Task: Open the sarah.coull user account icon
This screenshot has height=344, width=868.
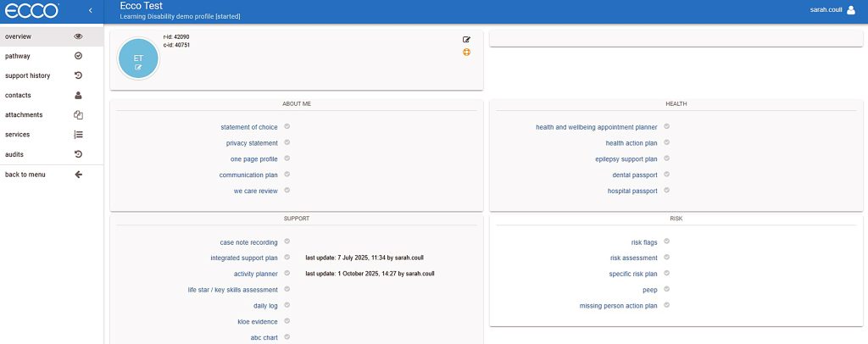Action: 851,10
